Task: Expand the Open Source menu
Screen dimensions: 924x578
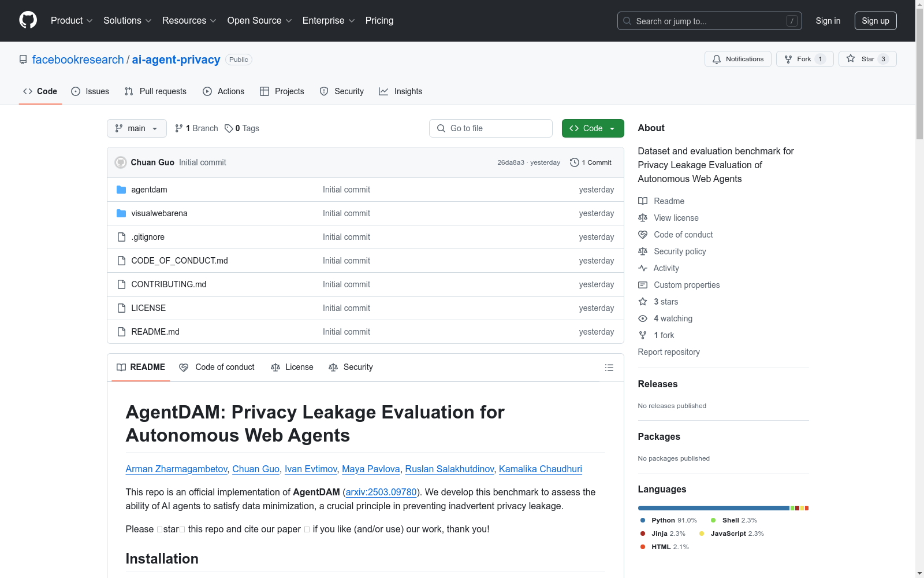Action: [x=260, y=20]
